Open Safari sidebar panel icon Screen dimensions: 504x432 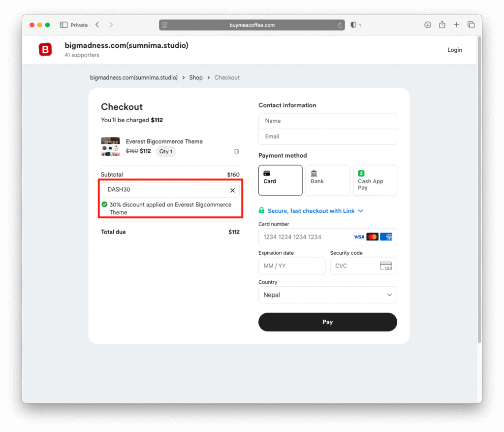[64, 25]
